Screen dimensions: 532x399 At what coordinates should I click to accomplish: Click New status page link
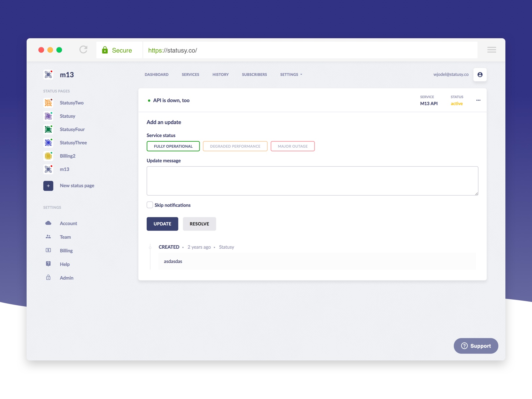click(x=77, y=186)
